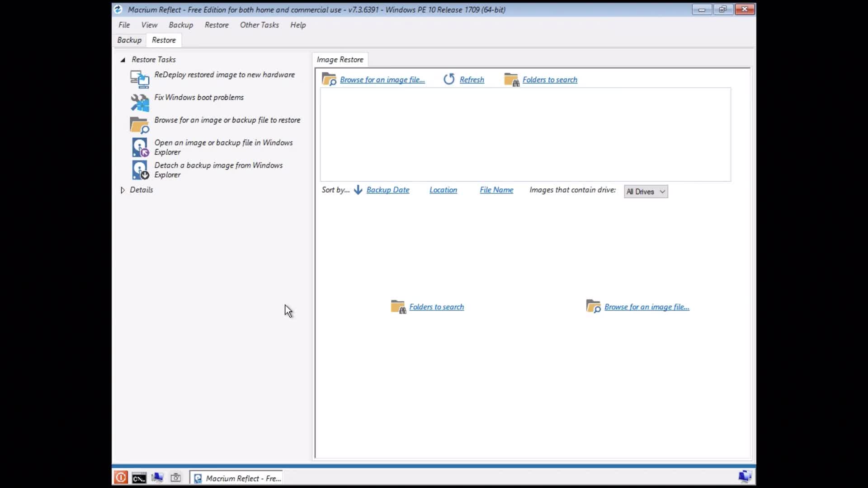Click the browse image or backup file icon
This screenshot has width=868, height=488.
coord(139,125)
